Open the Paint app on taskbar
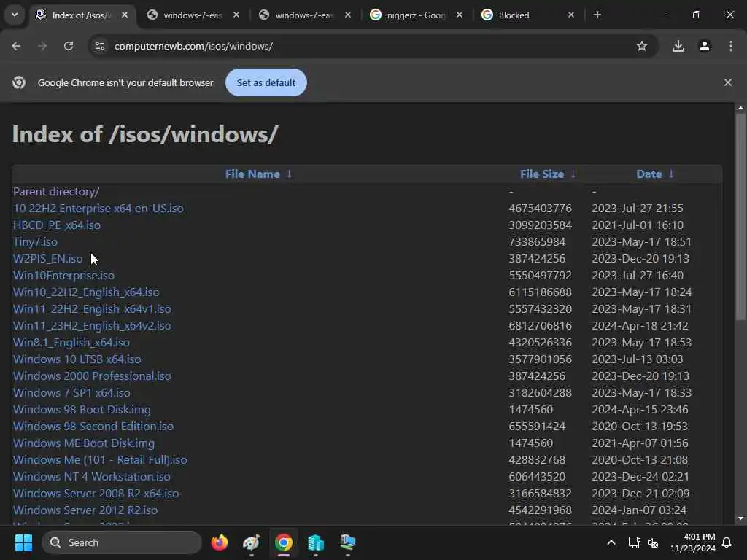The height and width of the screenshot is (560, 747). click(251, 542)
